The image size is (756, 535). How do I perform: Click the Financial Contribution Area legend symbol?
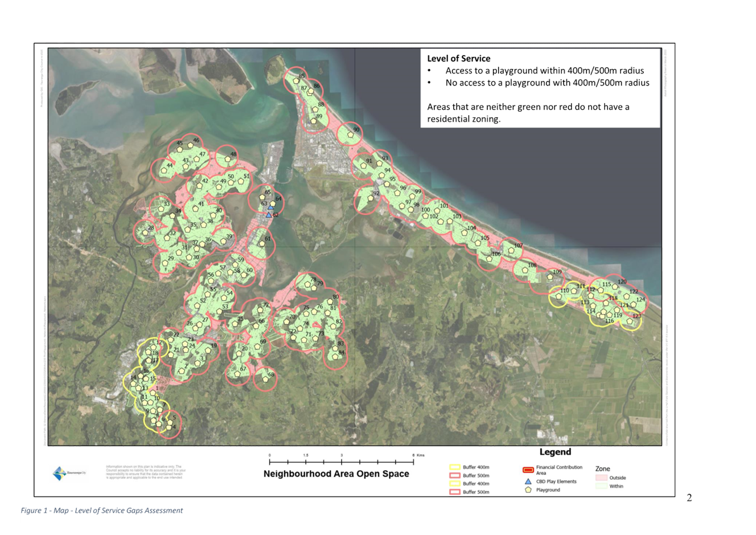[528, 470]
